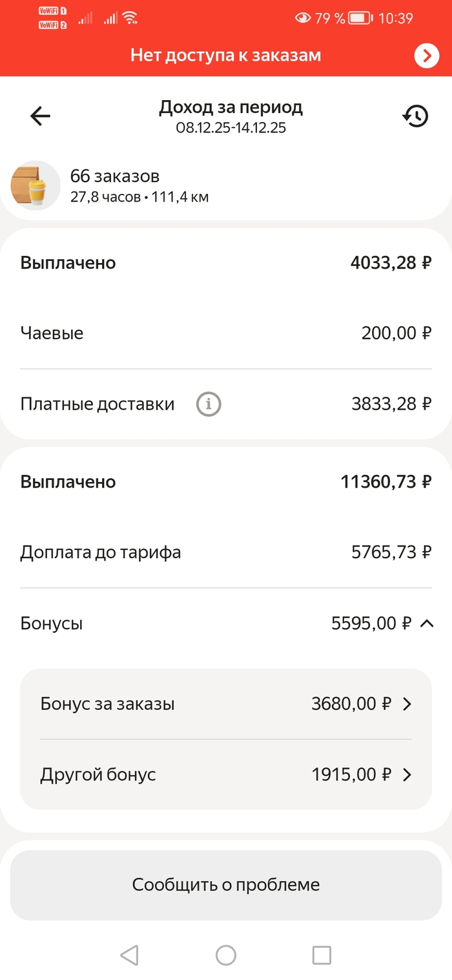Collapse the Бонусы section chevron
The height and width of the screenshot is (980, 452).
tap(426, 623)
